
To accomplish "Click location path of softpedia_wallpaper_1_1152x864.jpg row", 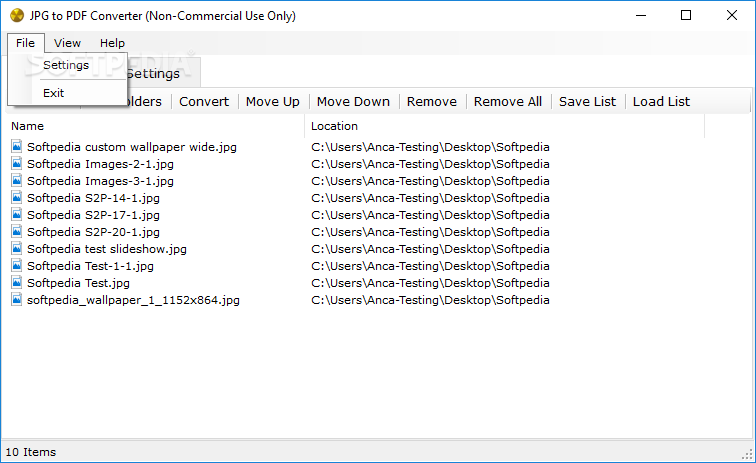I will coord(430,300).
